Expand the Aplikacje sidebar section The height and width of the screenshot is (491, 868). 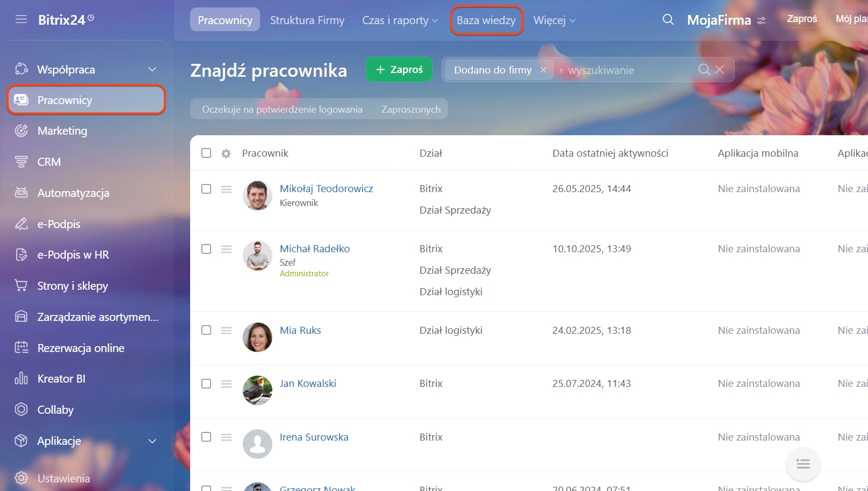152,441
